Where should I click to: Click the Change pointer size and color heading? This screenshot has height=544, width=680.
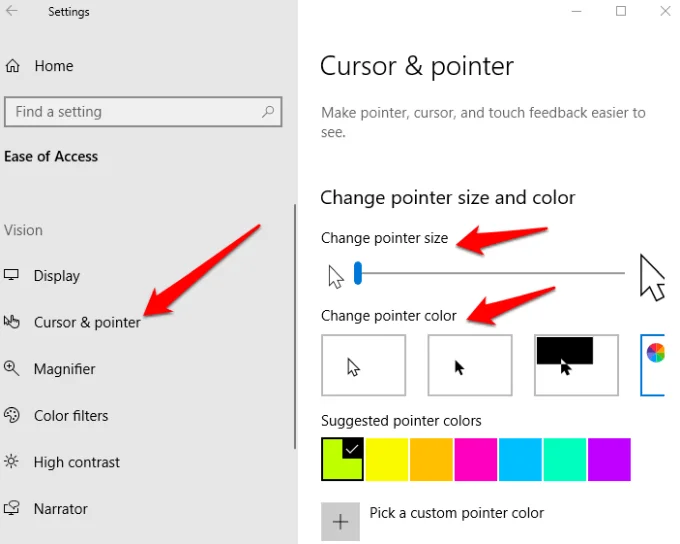[448, 198]
